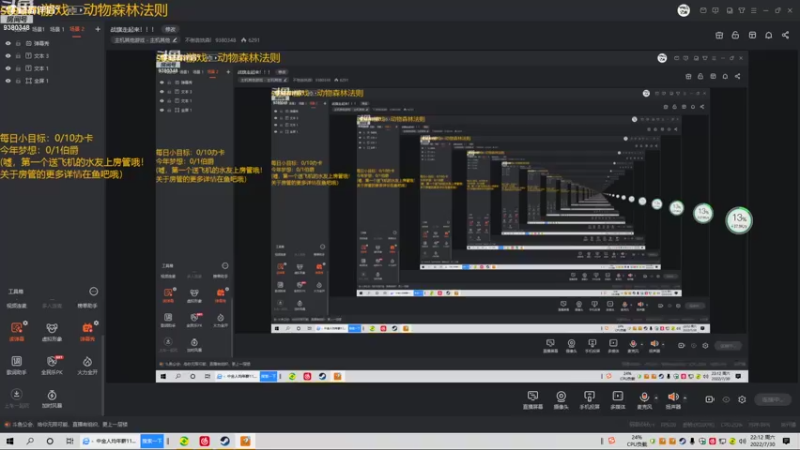Hide the 文本 3 layer
800x450 pixels.
[8, 56]
